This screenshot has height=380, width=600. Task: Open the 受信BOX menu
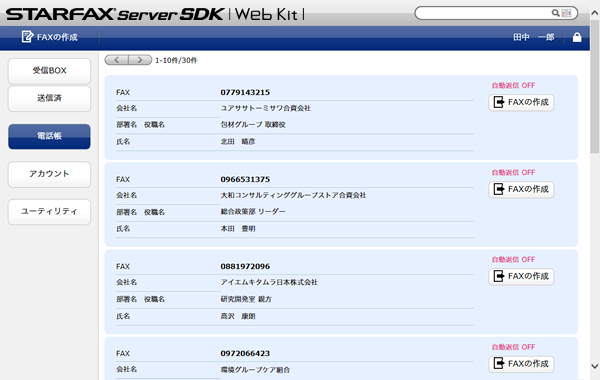click(49, 71)
